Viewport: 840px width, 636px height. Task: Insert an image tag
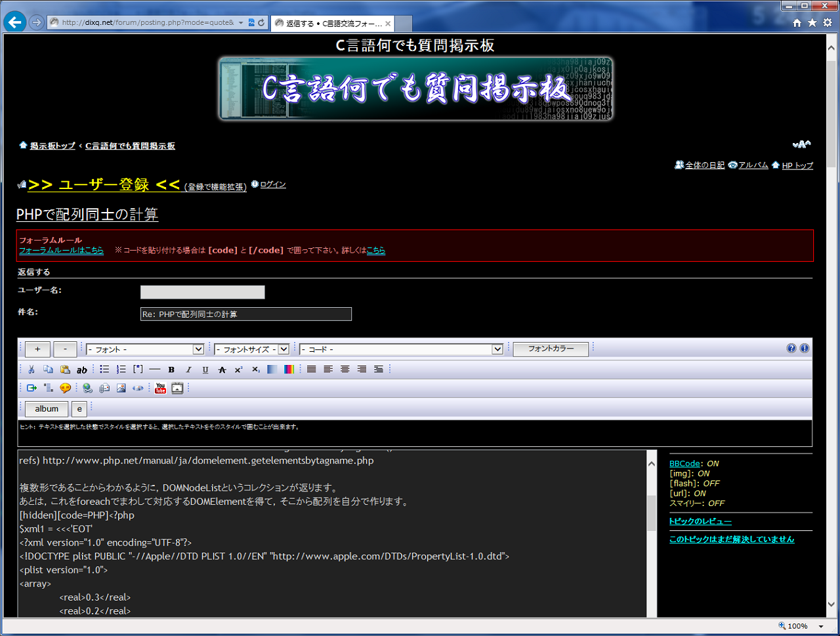(121, 389)
